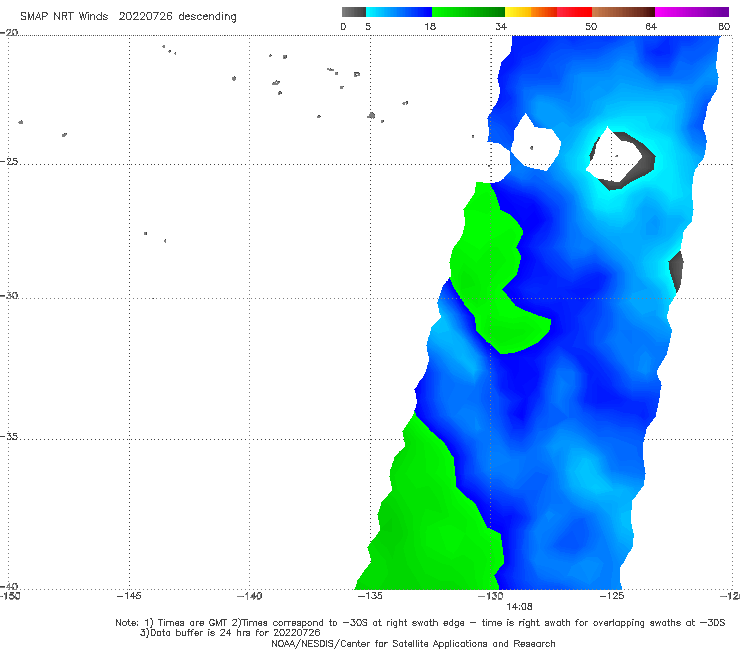Click the small dark gray patch at the right swath edge
The height and width of the screenshot is (650, 740).
coord(676,271)
